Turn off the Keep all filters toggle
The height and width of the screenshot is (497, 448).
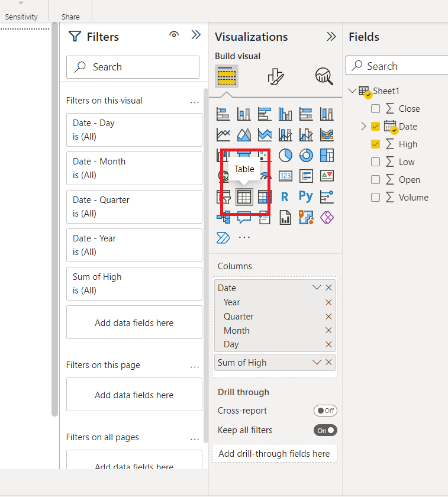[x=325, y=430]
